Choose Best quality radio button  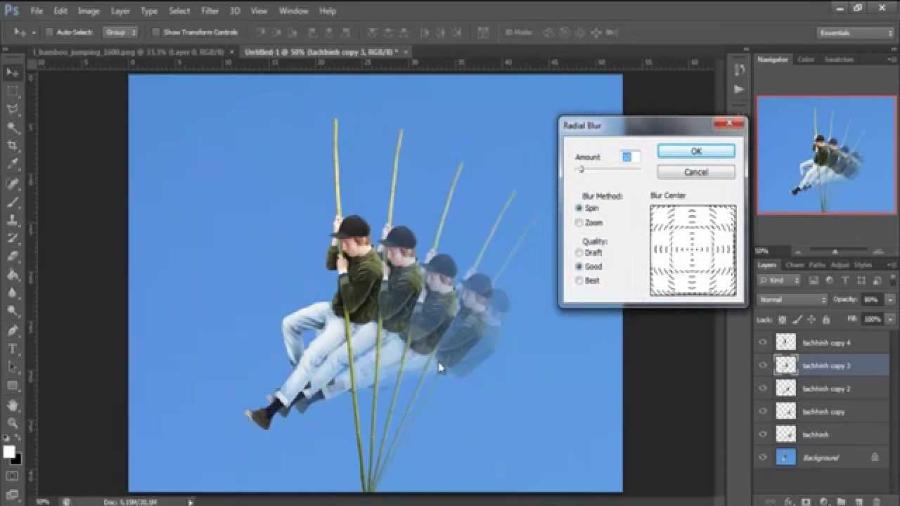(580, 281)
